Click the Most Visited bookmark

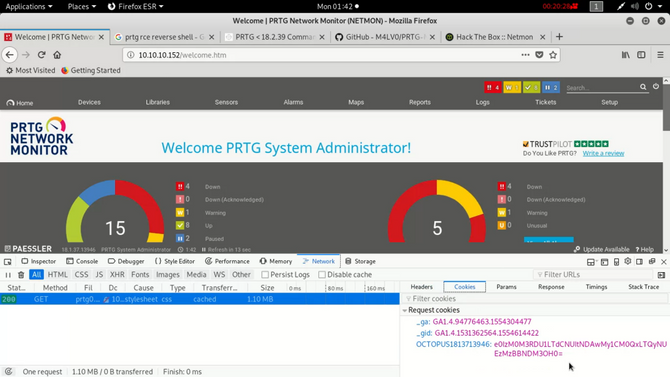point(30,70)
